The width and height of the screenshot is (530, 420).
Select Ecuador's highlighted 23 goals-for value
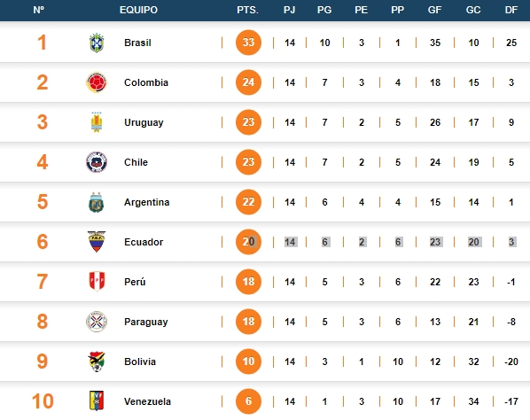(435, 242)
